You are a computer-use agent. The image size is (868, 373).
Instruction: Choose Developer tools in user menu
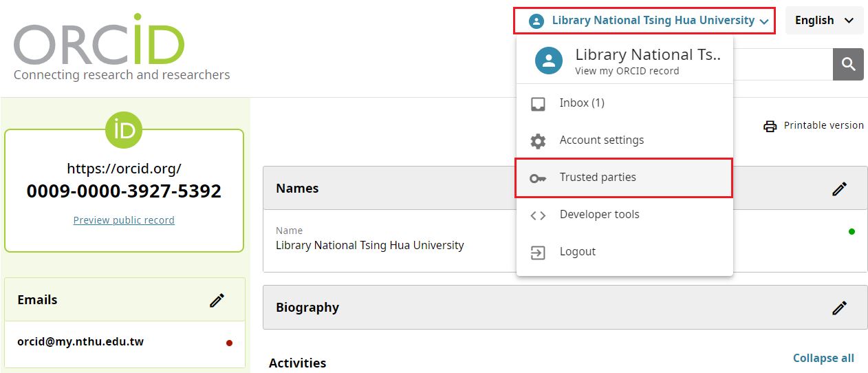(599, 215)
